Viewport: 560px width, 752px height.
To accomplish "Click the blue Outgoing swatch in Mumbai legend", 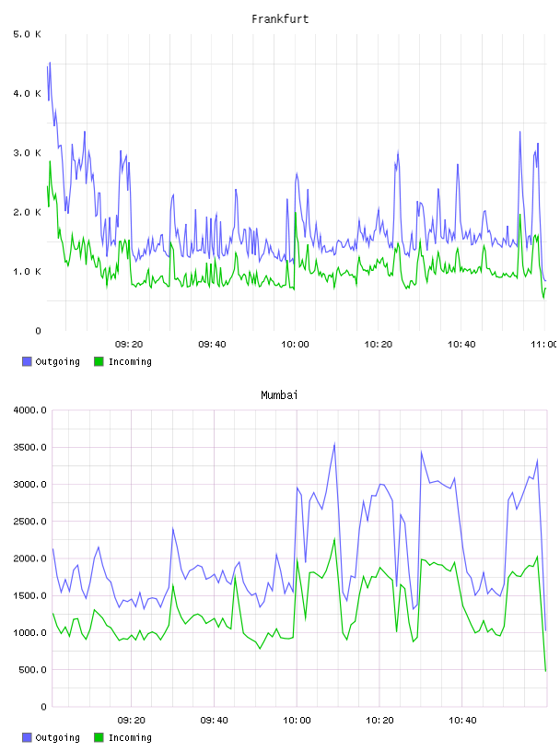I will point(27,737).
